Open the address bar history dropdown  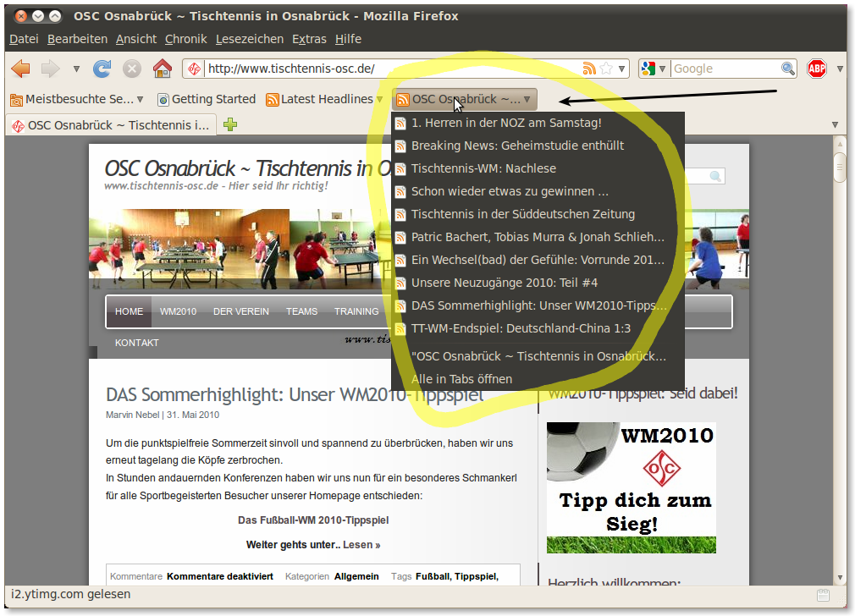(621, 69)
